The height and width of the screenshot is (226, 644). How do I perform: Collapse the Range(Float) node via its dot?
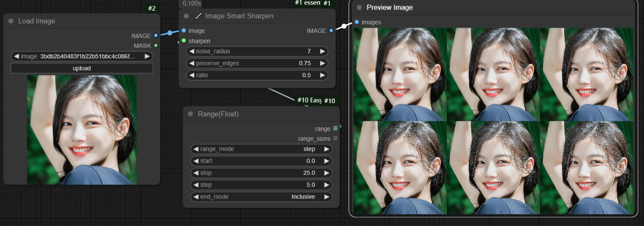click(190, 114)
